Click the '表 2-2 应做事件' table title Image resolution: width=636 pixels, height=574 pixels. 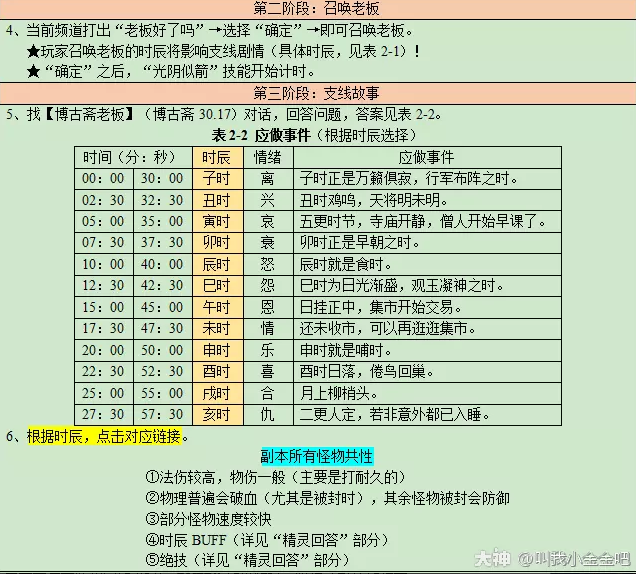[x=261, y=135]
